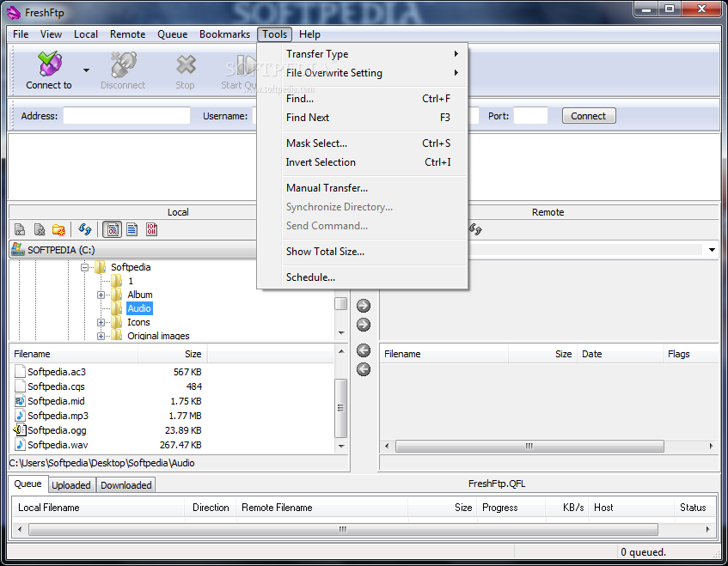Click the Connect to toolbar icon
Screen dimensions: 728x566
tap(50, 64)
